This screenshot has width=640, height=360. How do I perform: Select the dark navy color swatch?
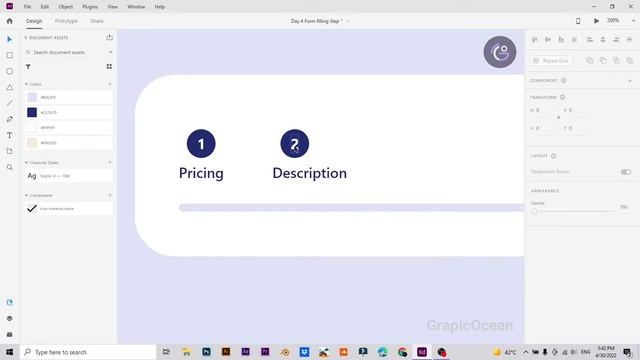32,112
